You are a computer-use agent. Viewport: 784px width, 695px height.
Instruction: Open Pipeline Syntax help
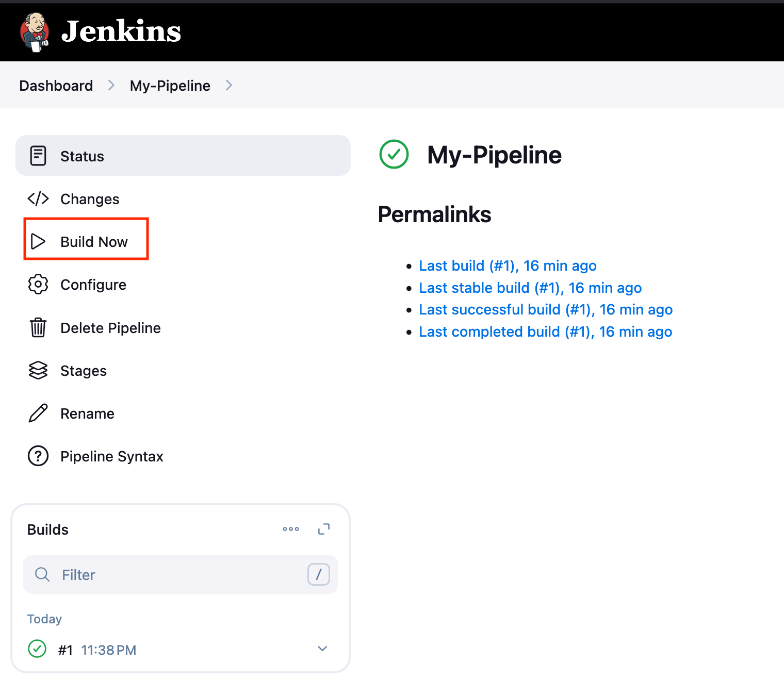112,456
